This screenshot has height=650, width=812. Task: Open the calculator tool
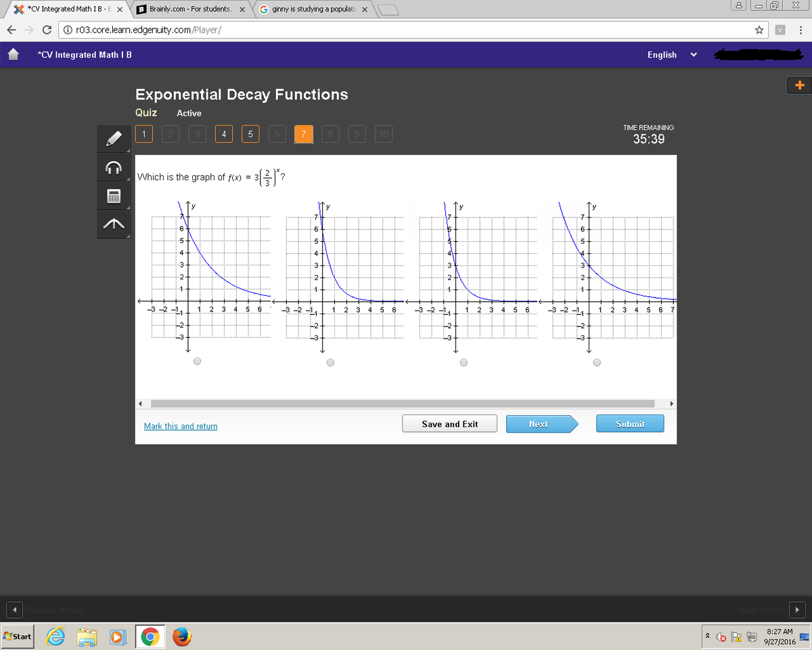113,196
